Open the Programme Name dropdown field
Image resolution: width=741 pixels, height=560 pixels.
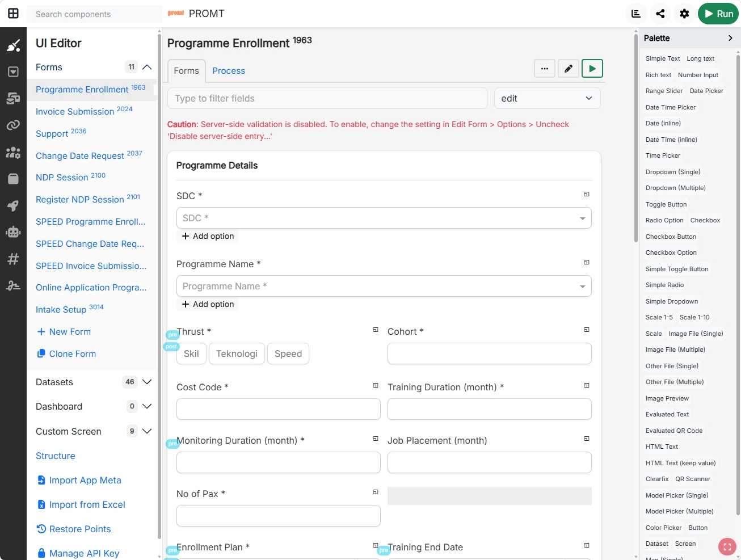click(x=384, y=286)
